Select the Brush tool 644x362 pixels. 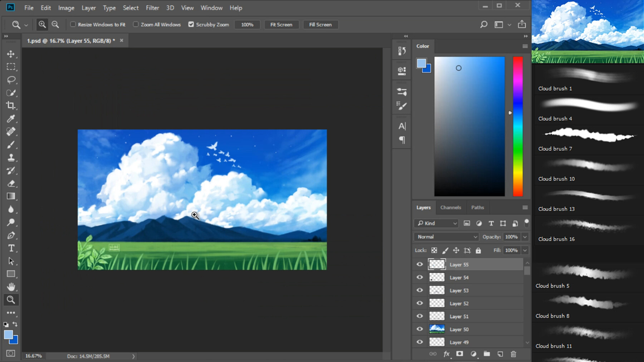pos(11,144)
